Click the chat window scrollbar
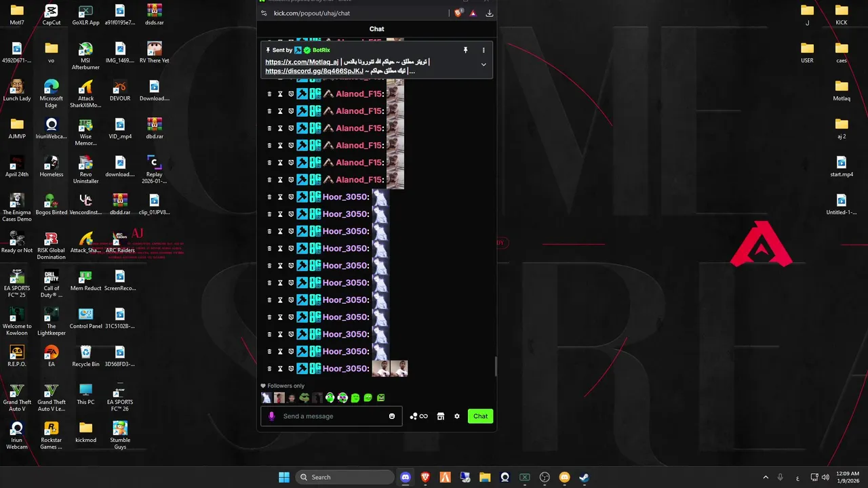This screenshot has width=868, height=488. pyautogui.click(x=496, y=367)
